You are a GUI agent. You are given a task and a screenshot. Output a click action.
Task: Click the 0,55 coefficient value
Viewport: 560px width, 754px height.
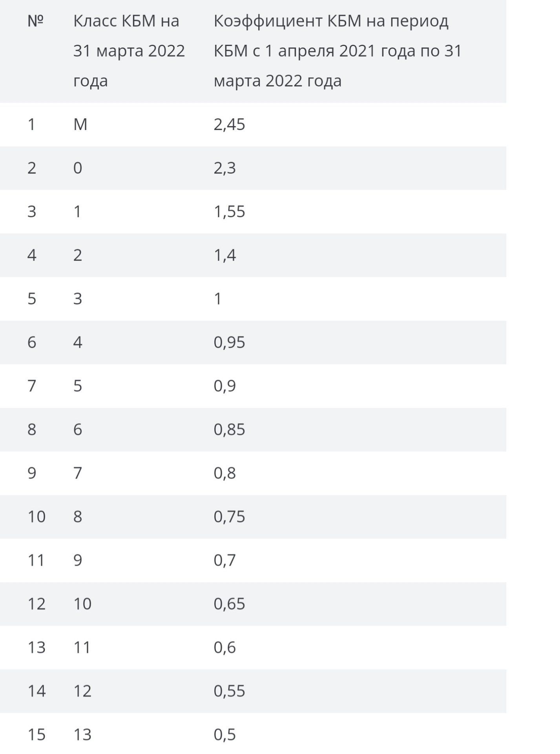pos(229,691)
